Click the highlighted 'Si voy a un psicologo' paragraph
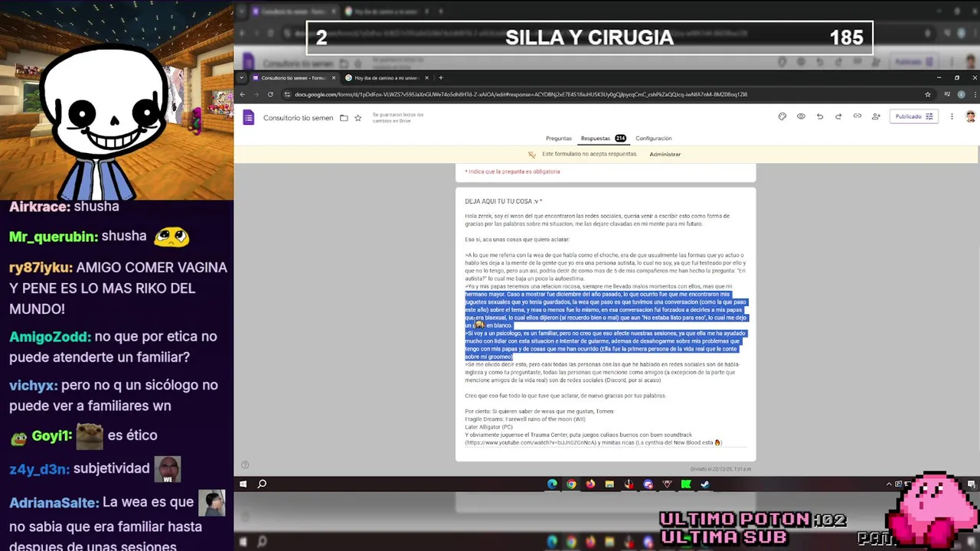The width and height of the screenshot is (980, 551). coord(605,345)
